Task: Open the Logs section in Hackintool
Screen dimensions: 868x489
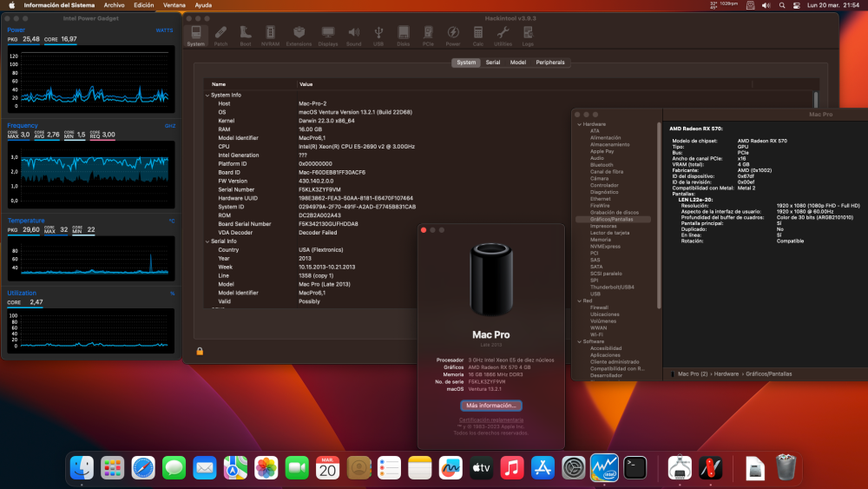Action: [528, 36]
